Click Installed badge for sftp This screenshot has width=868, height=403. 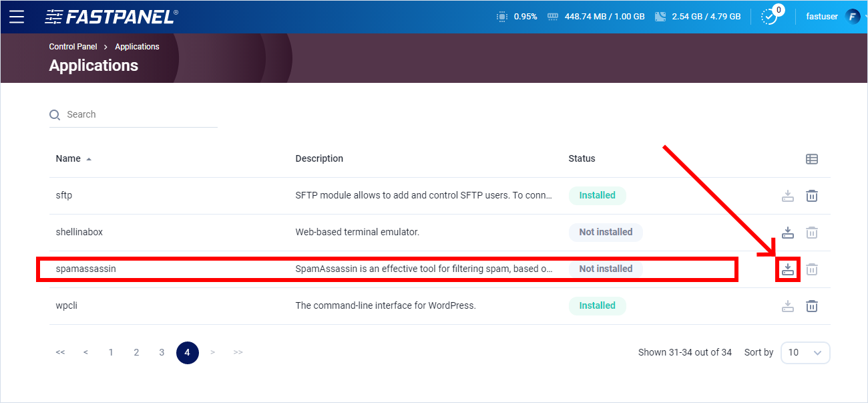pos(598,196)
